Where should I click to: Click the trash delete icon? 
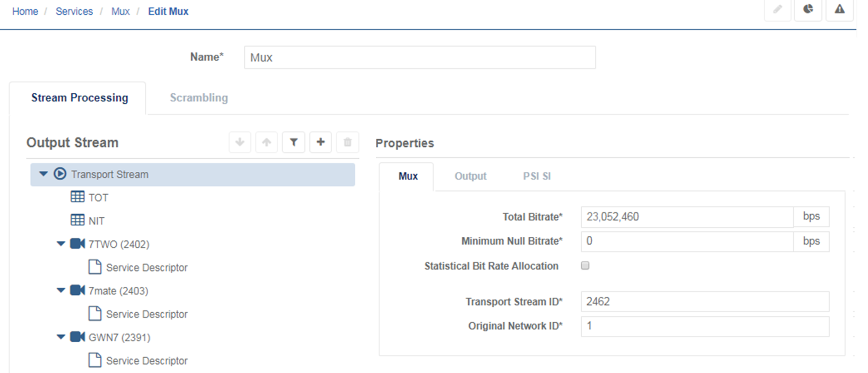click(347, 142)
